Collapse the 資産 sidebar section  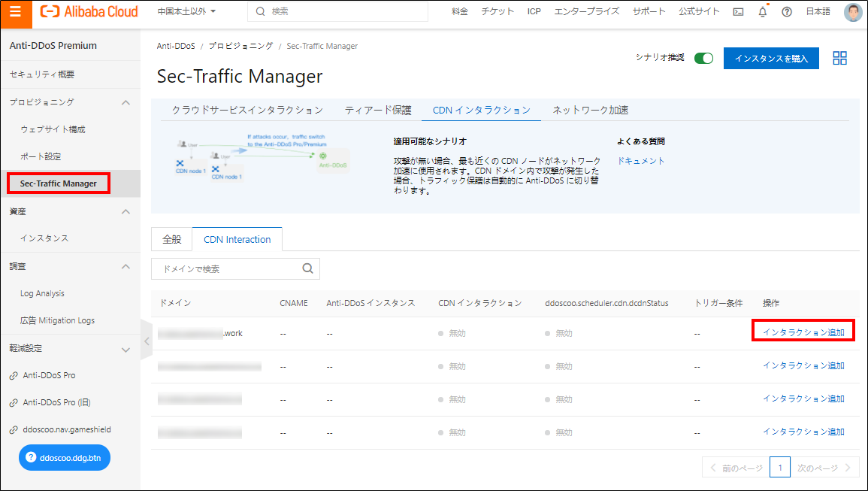click(x=126, y=212)
